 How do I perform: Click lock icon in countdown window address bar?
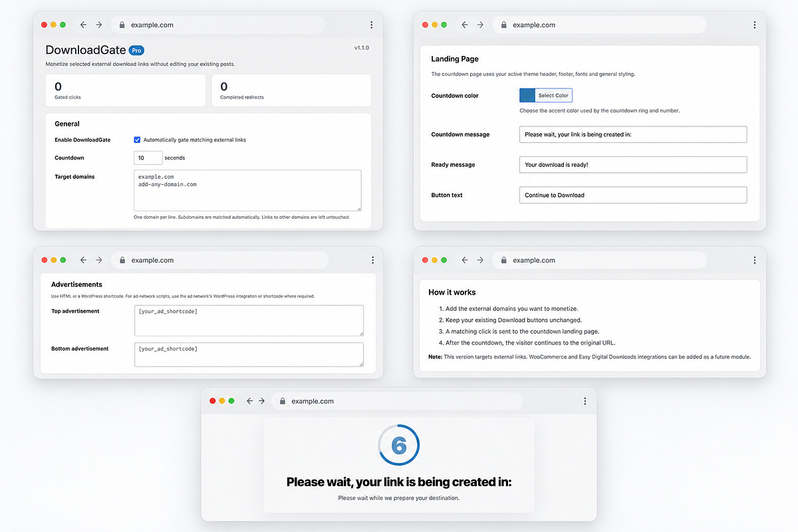282,401
